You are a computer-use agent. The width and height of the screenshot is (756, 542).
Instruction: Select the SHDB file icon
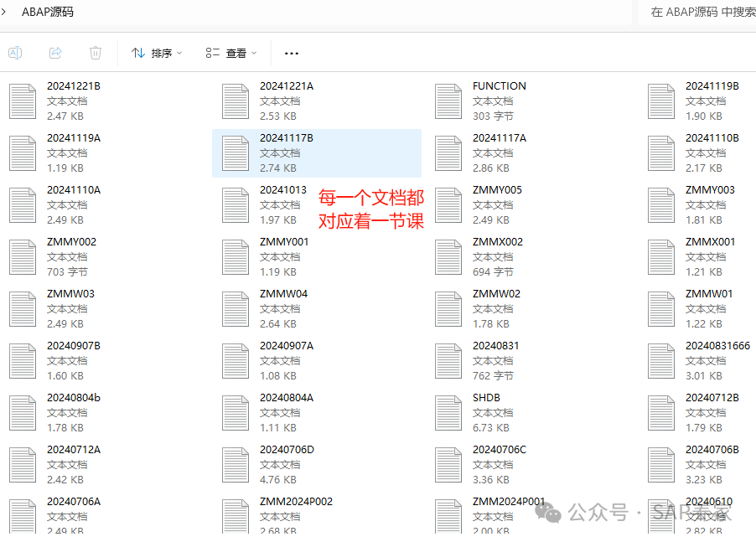448,413
